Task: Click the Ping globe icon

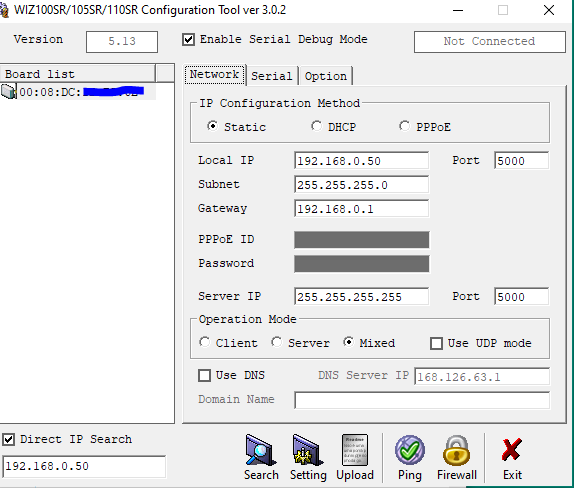Action: (410, 450)
